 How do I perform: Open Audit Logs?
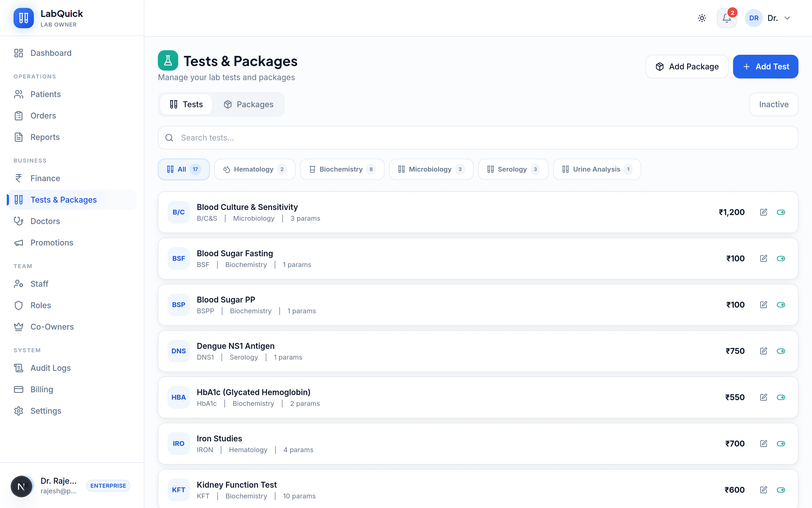click(x=72, y=368)
